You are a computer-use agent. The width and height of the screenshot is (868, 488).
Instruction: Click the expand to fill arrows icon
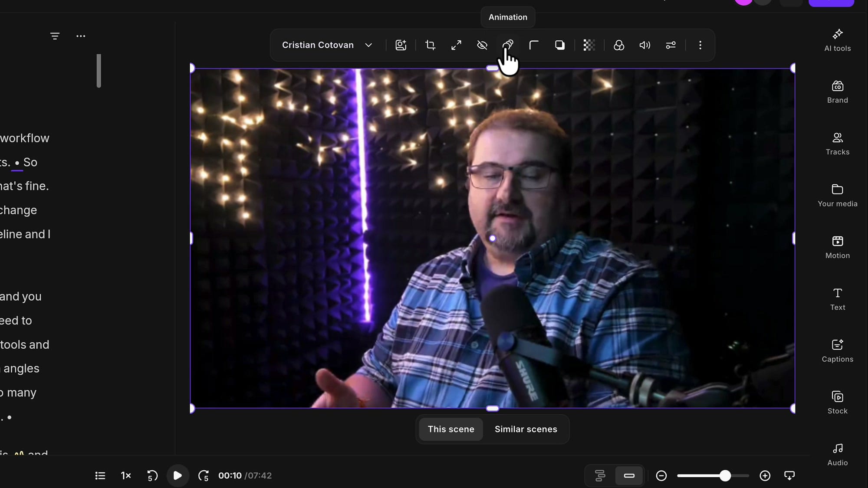click(x=456, y=45)
